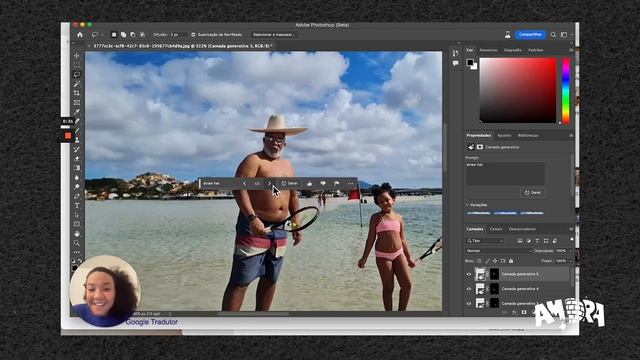Switch to the Gradients tab in color panel

(513, 50)
